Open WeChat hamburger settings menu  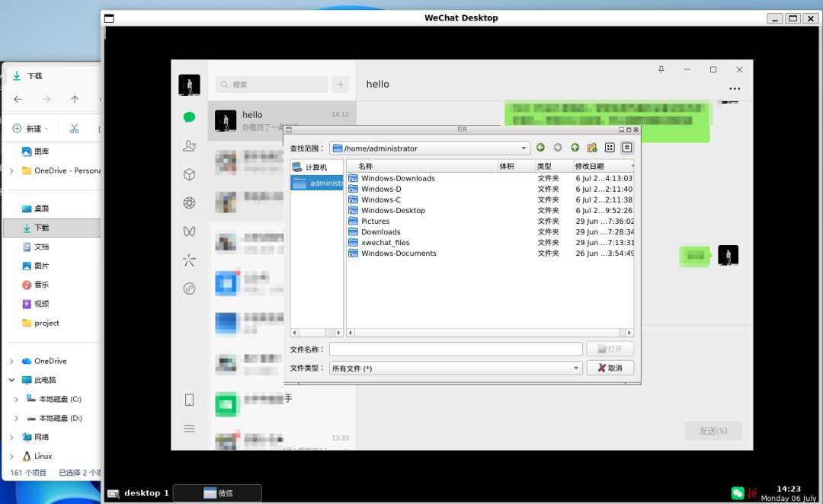pyautogui.click(x=190, y=429)
